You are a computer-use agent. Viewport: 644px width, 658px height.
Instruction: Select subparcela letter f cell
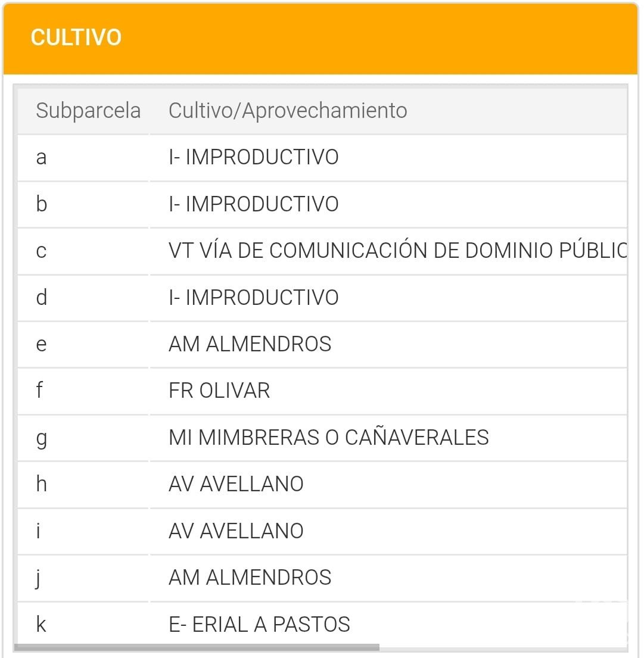click(x=39, y=391)
